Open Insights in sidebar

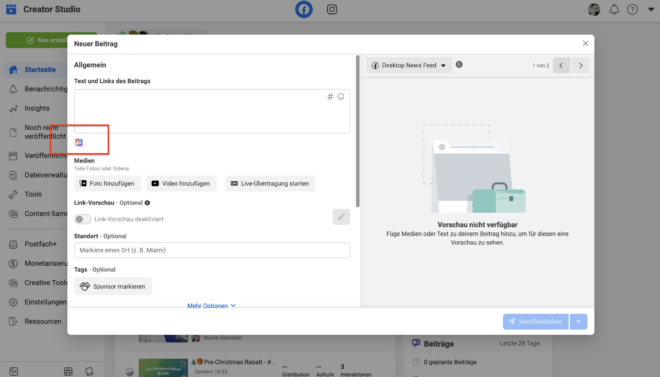(37, 108)
